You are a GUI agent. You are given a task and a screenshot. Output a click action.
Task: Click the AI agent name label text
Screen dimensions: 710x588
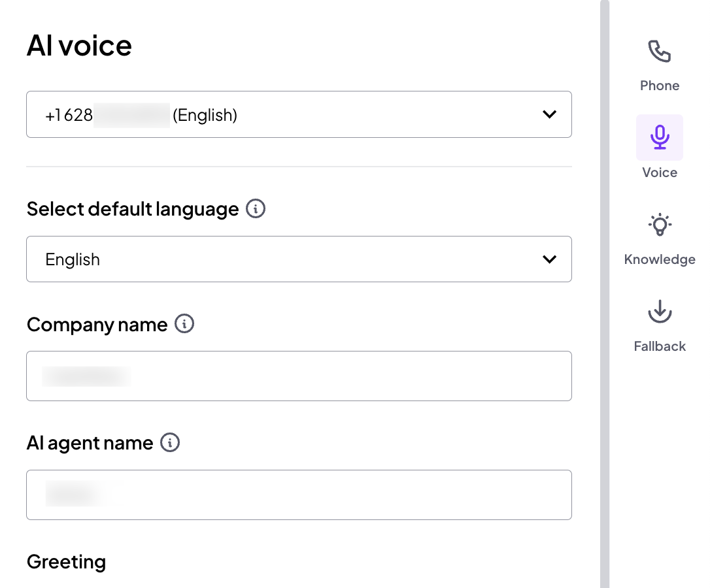coord(90,443)
